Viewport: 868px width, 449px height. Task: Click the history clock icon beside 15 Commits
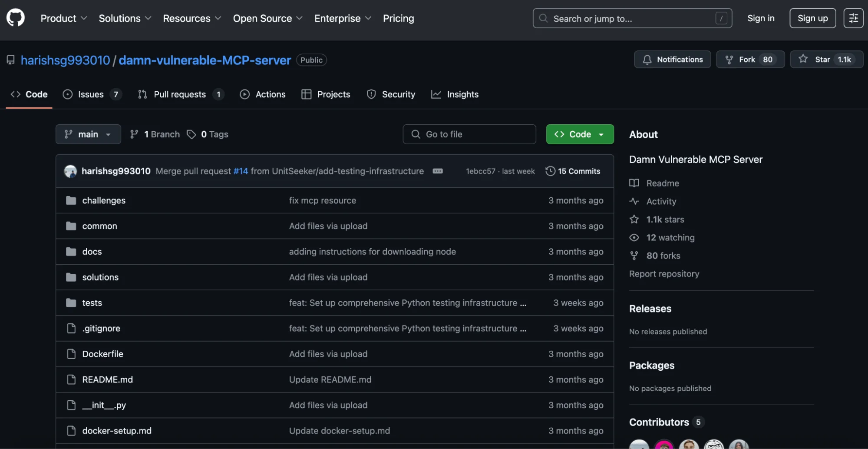tap(550, 171)
